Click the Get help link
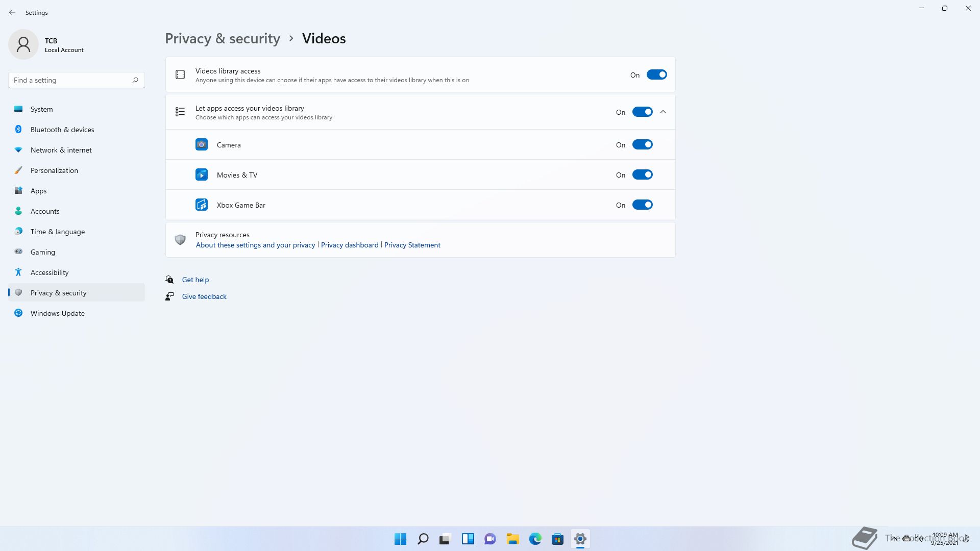Viewport: 980px width, 551px height. (195, 280)
